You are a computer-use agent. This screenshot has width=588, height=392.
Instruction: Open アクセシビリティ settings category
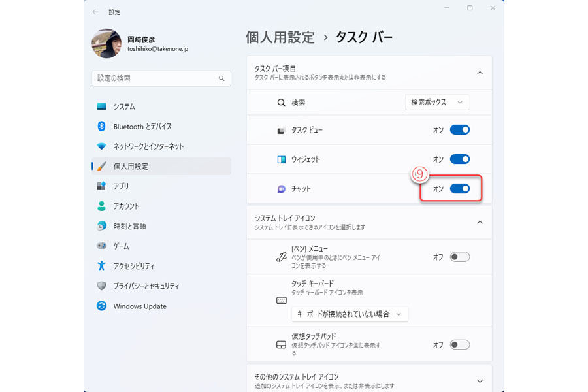pos(161,266)
